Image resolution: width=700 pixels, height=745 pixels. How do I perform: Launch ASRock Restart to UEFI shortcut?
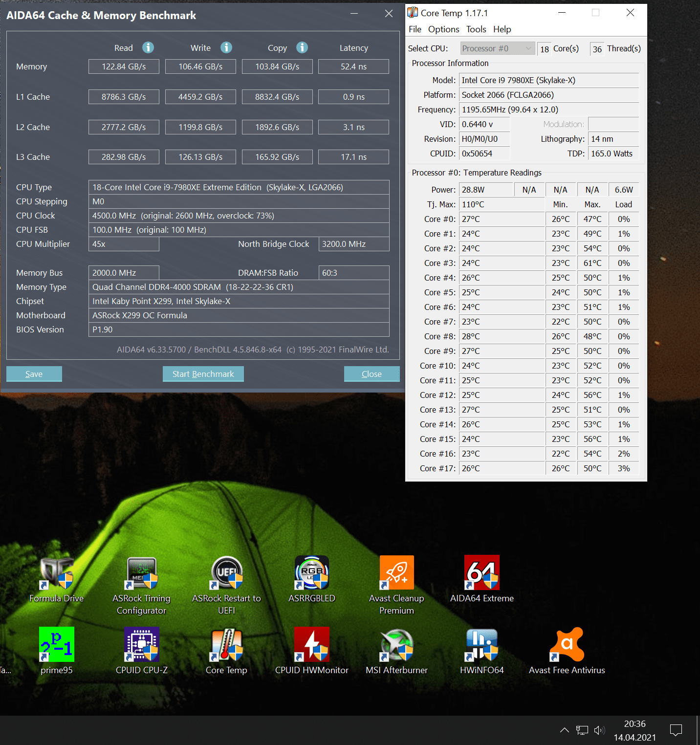227,586
